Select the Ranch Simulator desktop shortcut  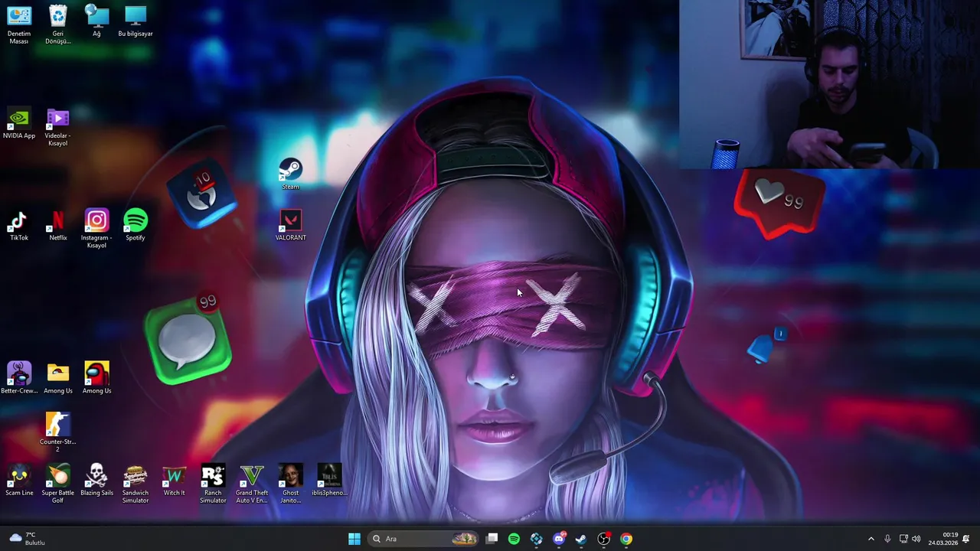click(x=213, y=484)
